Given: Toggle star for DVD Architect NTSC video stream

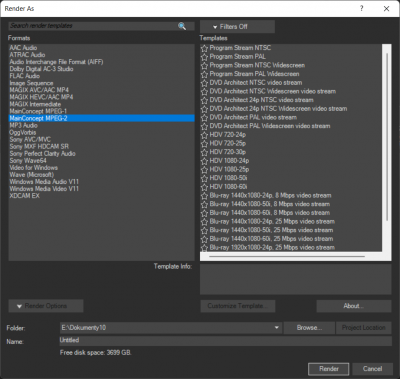Looking at the screenshot, I should (204, 83).
